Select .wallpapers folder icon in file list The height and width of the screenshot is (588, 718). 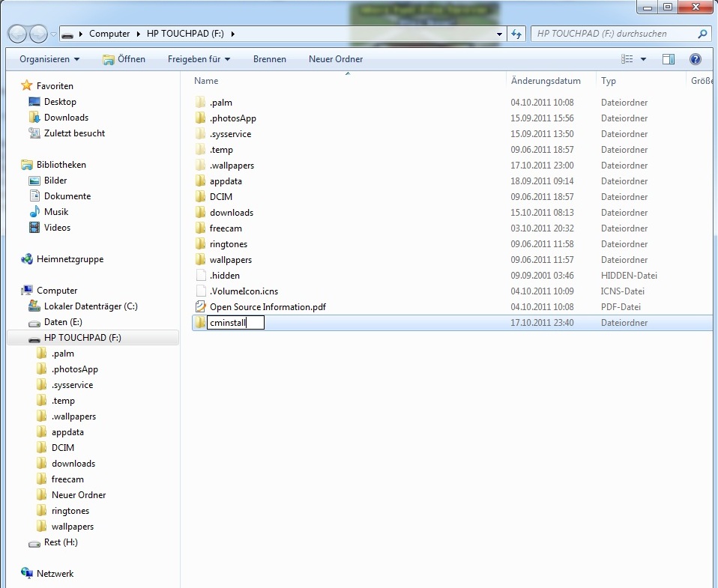(200, 166)
